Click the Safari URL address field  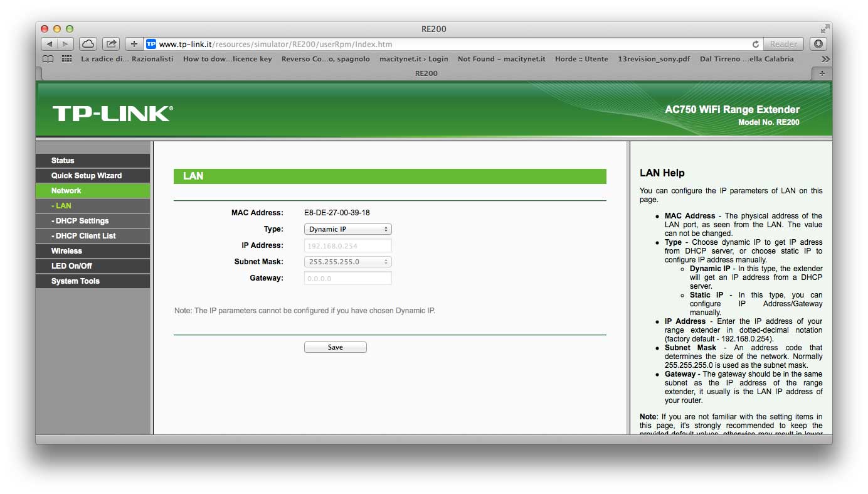point(454,44)
